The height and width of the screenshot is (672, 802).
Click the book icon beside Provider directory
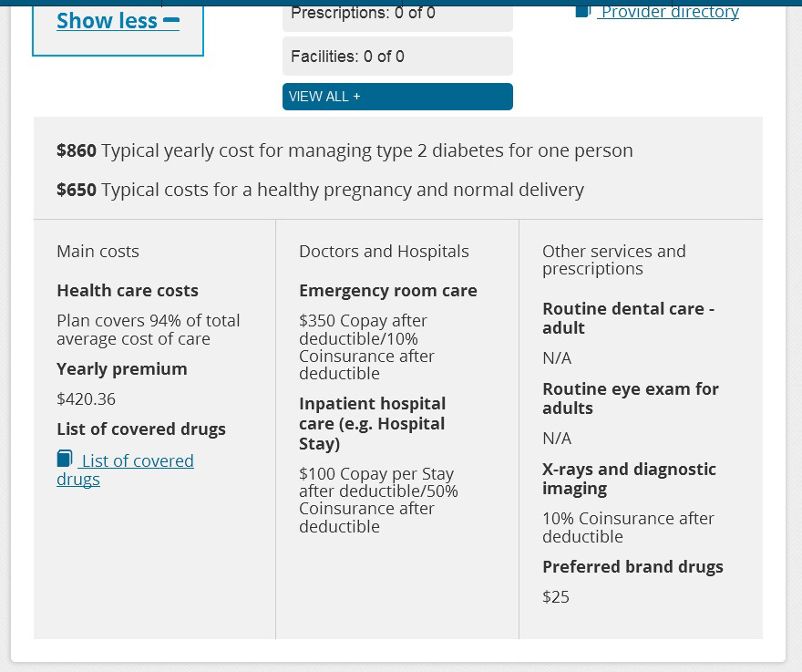point(583,11)
